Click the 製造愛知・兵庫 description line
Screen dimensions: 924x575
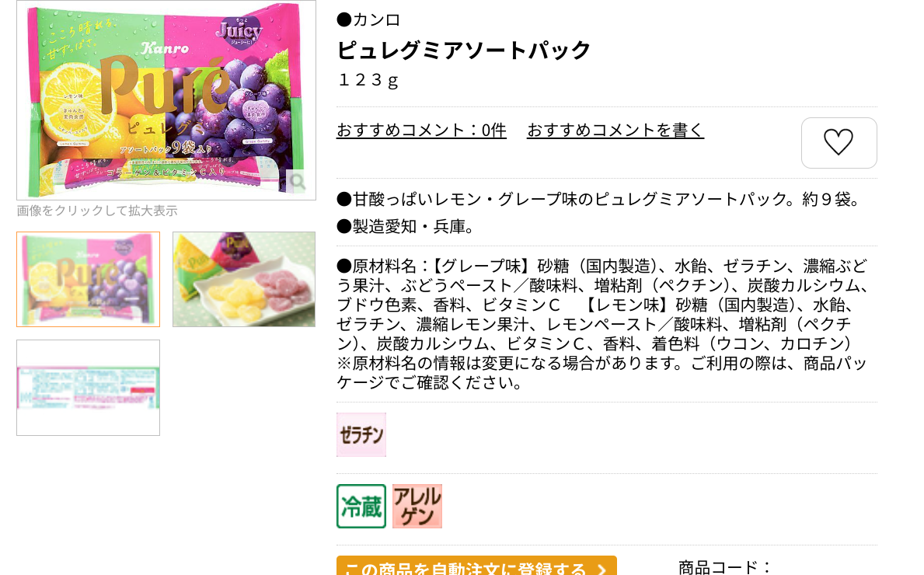point(406,226)
